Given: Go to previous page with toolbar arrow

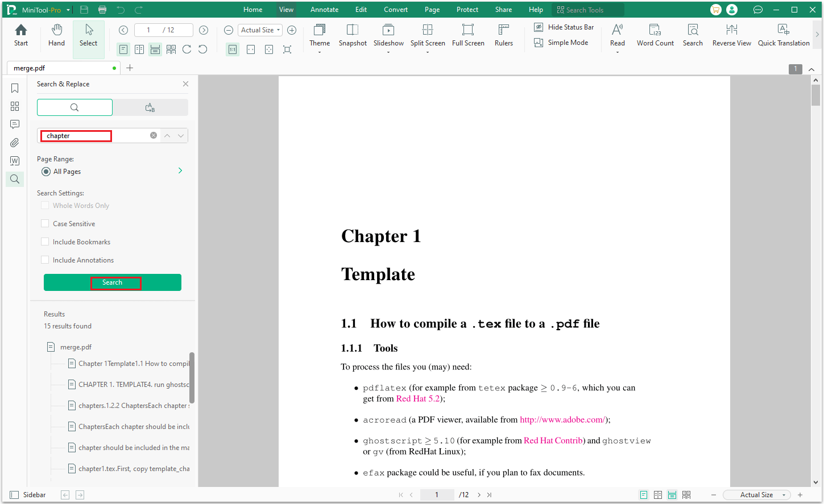Looking at the screenshot, I should click(123, 30).
